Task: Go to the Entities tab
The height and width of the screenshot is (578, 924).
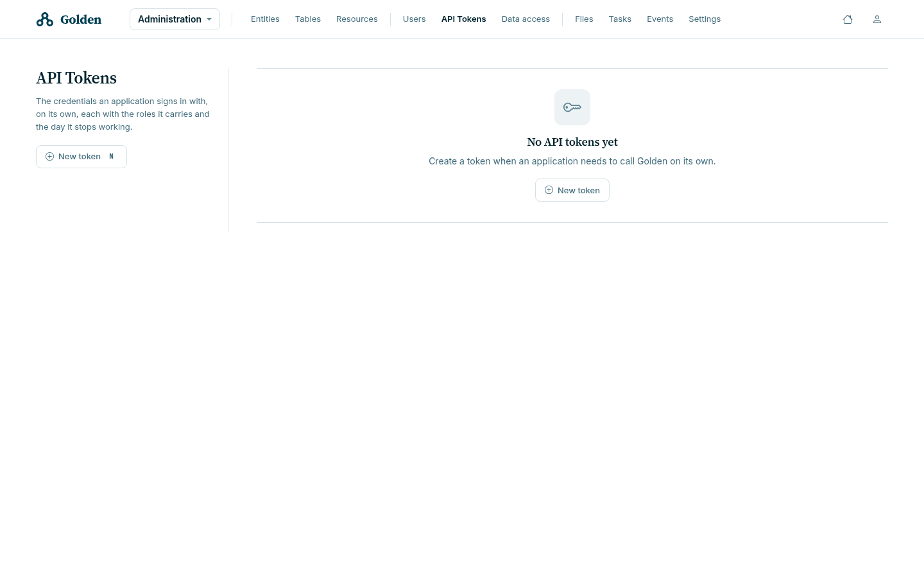Action: coord(265,19)
